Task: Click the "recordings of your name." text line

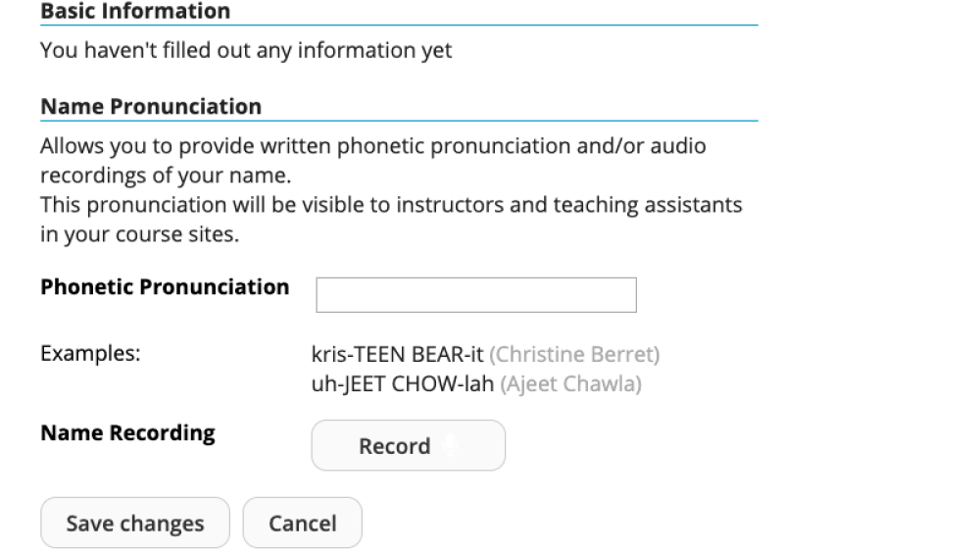Action: click(x=167, y=176)
